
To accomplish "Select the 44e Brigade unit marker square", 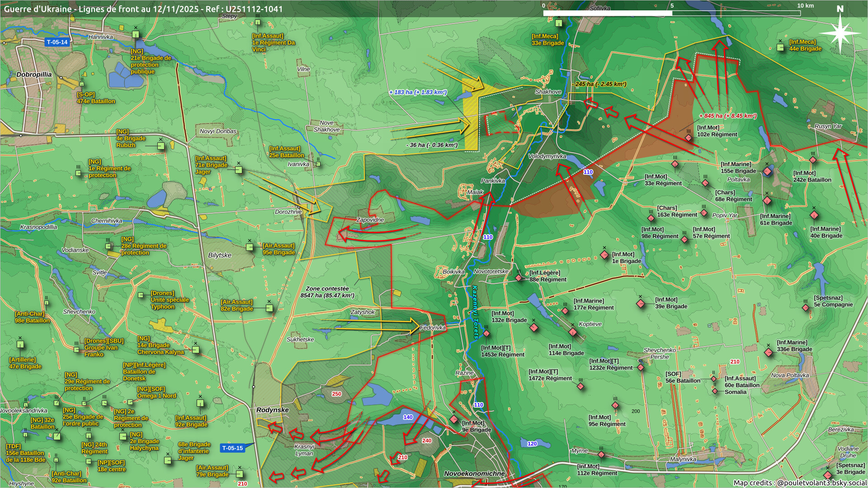I will click(780, 47).
